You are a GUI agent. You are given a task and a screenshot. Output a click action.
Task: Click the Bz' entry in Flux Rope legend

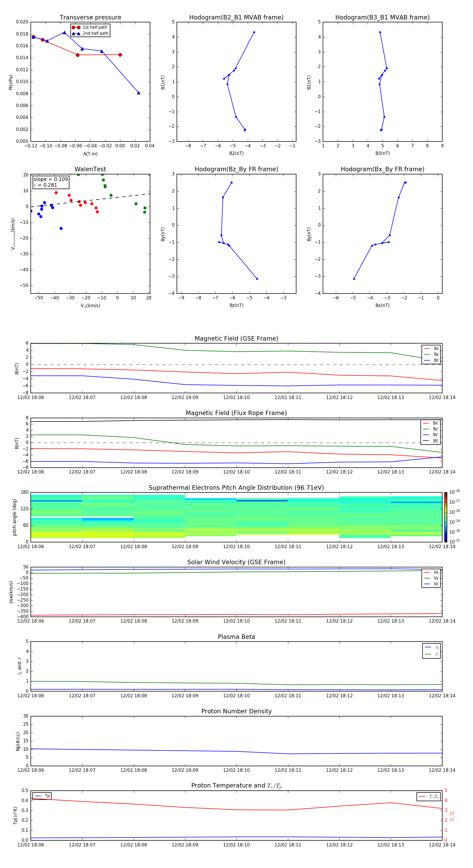click(x=431, y=435)
